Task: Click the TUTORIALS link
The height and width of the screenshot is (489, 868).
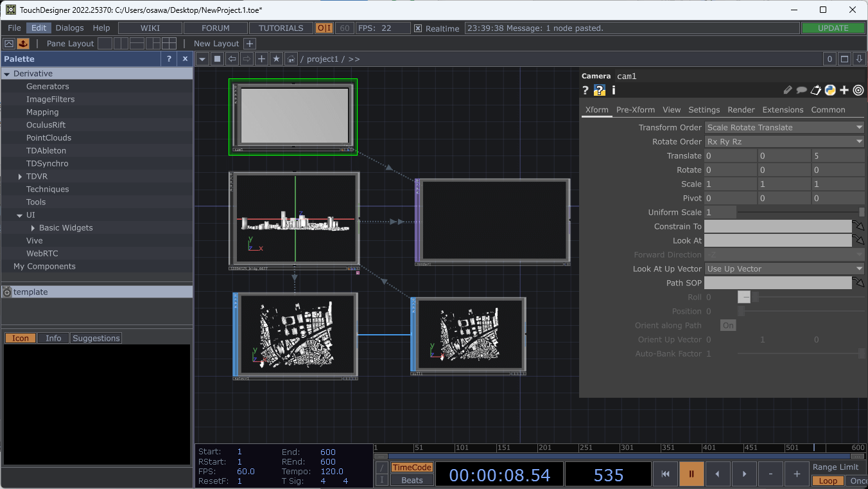Action: (x=281, y=28)
